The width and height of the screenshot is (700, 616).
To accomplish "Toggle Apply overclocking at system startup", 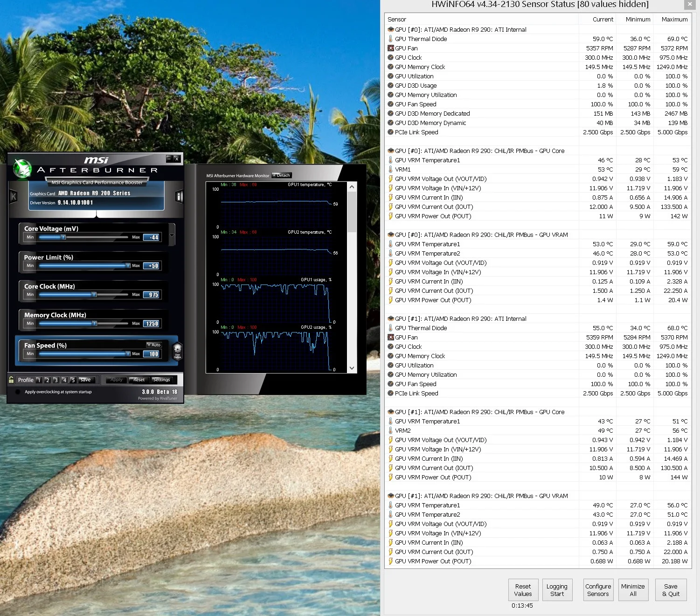I will click(19, 392).
